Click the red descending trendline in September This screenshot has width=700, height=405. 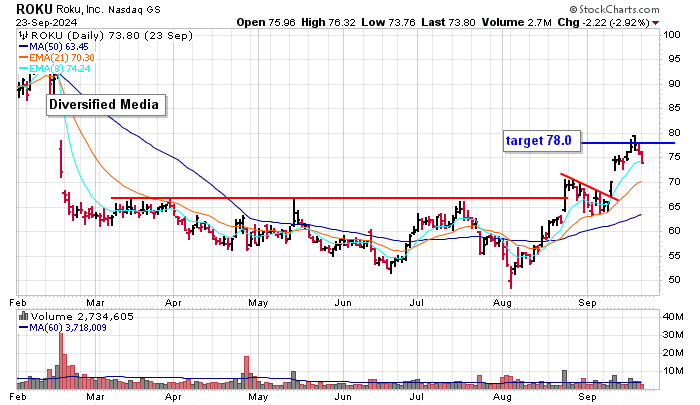click(x=589, y=186)
